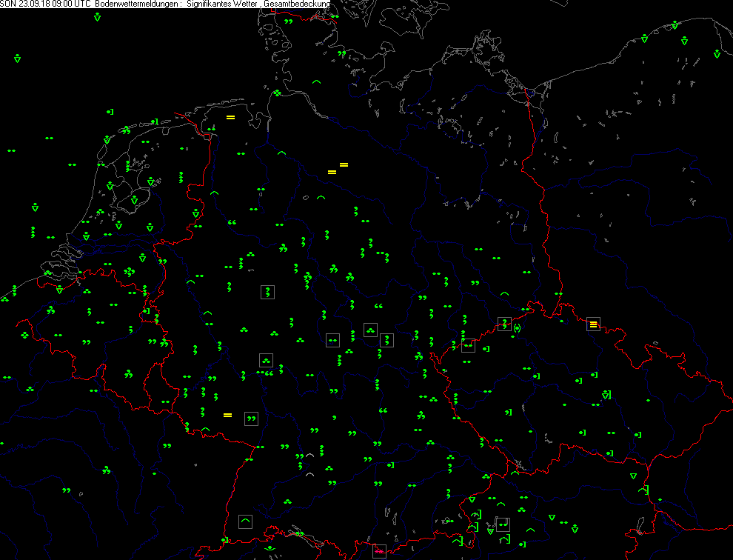Click the green arc symbol near the top center

tap(317, 82)
